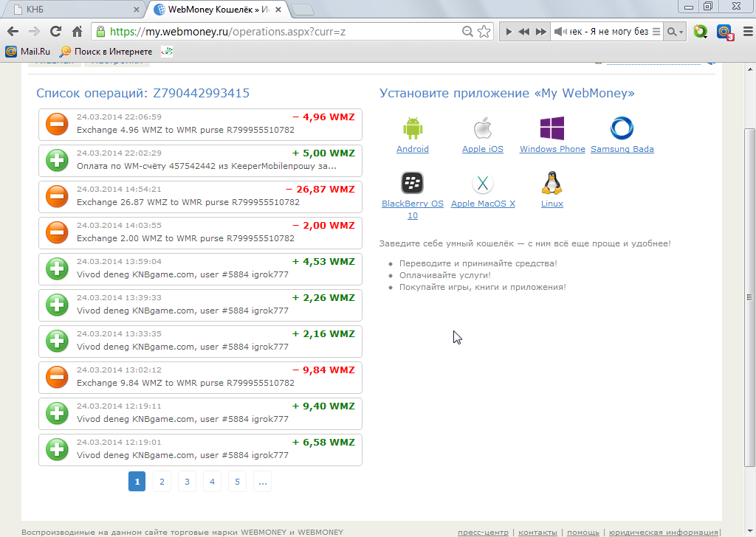The image size is (756, 537).
Task: Bookmark this page with the star icon
Action: click(x=484, y=32)
